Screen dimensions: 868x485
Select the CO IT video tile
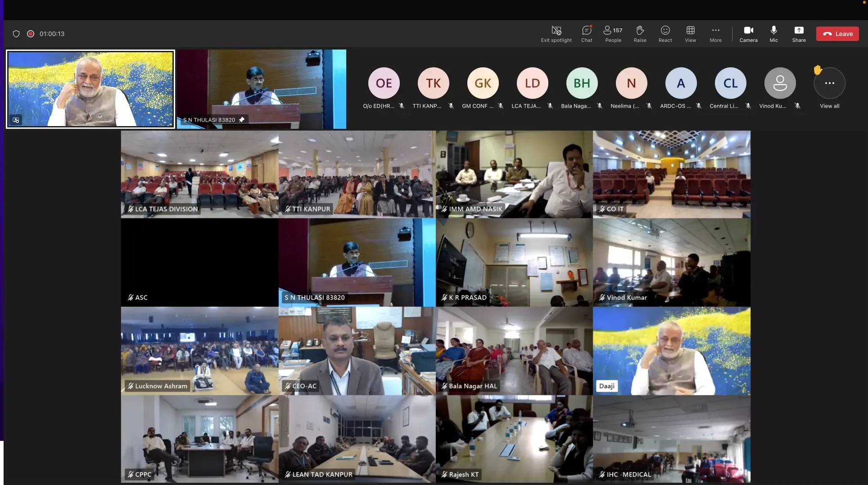672,174
